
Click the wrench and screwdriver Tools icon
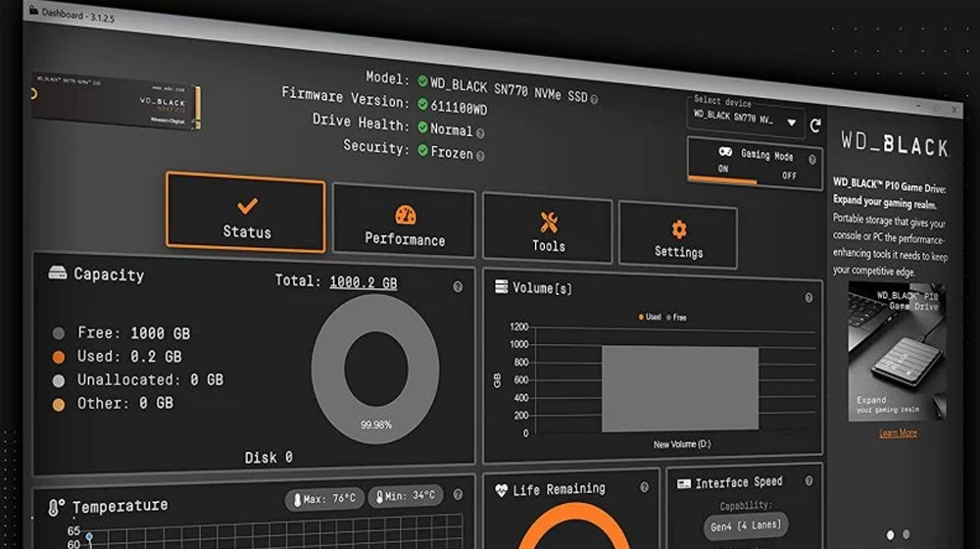click(549, 223)
